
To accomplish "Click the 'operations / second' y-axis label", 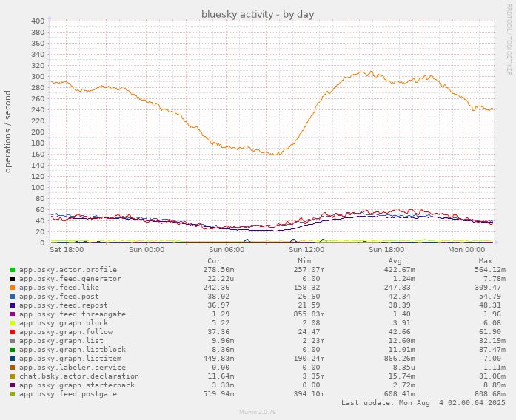I will click(7, 132).
